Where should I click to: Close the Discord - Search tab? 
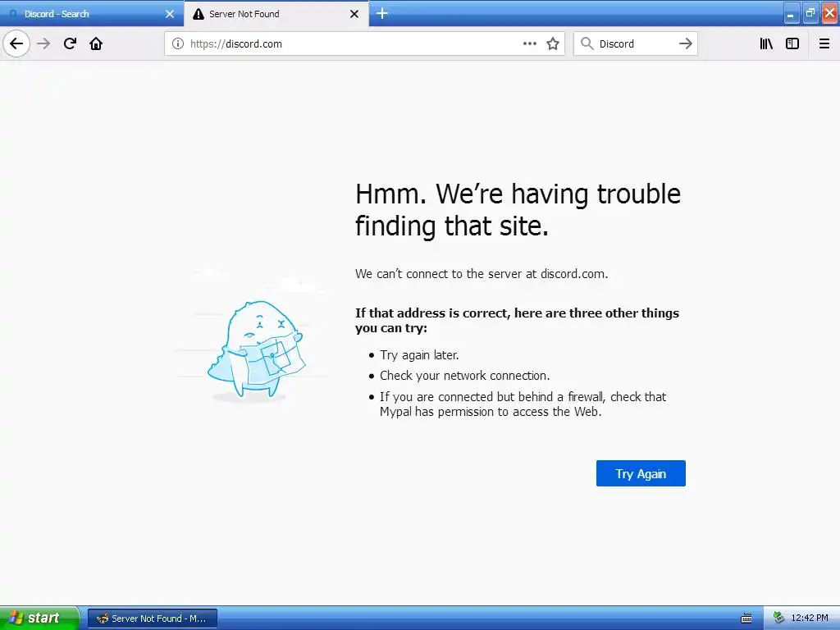tap(170, 14)
